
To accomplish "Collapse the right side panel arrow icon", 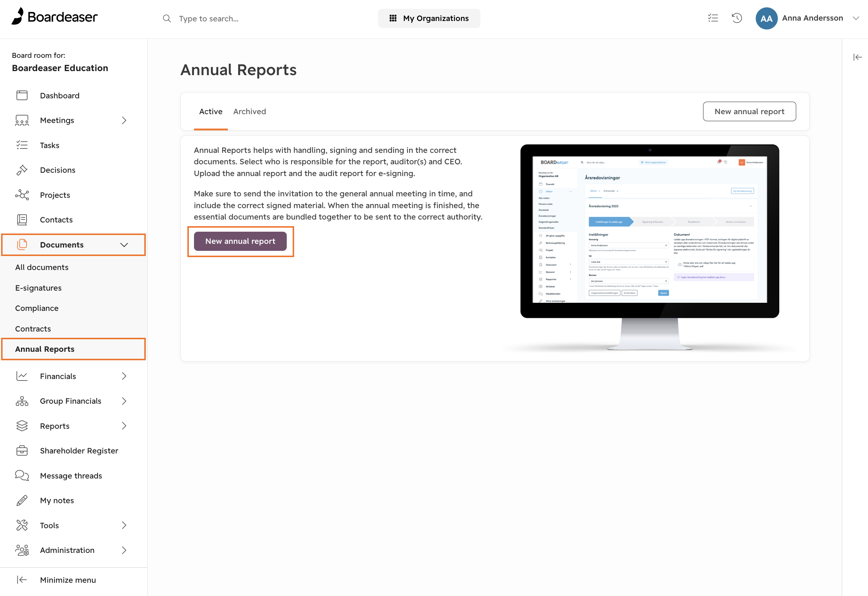I will pyautogui.click(x=857, y=57).
